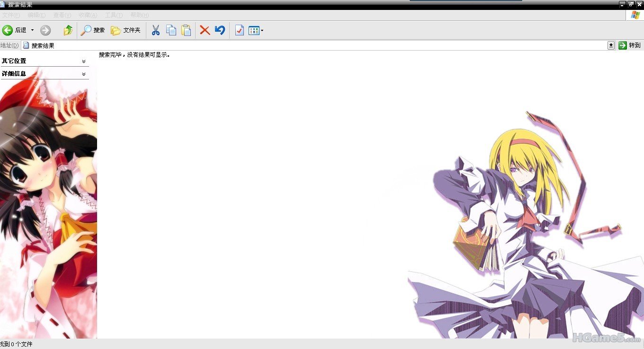
Task: Expand the 其它位置 sidebar section
Action: coord(45,61)
